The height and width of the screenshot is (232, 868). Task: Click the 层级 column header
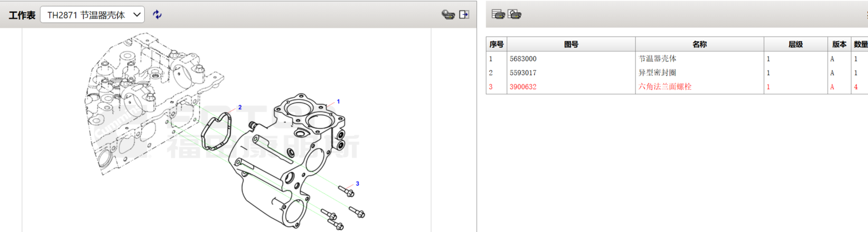[796, 45]
